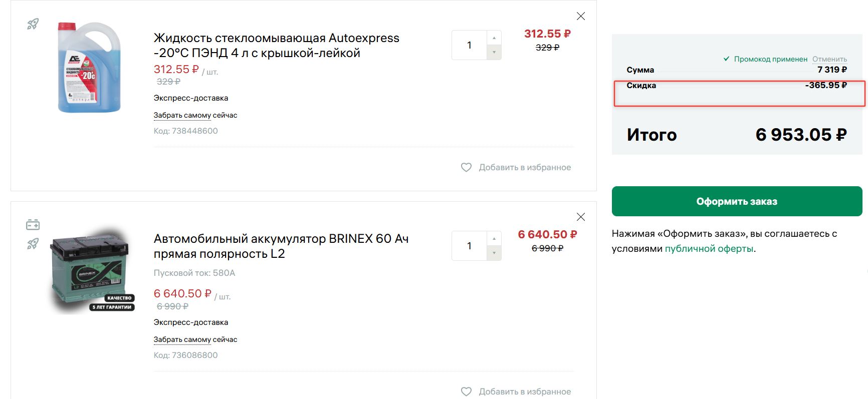This screenshot has height=399, width=868.
Task: Decrease washer fluid quantity by one
Action: 494,52
